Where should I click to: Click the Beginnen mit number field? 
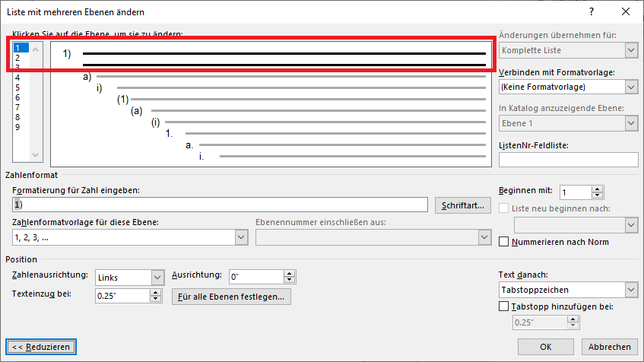[576, 192]
